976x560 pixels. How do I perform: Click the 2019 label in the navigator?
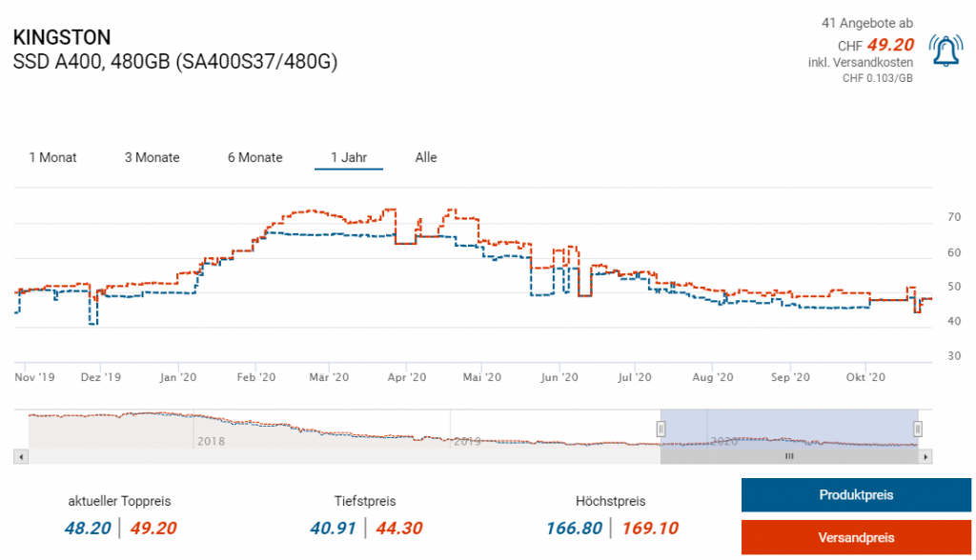[x=467, y=442]
